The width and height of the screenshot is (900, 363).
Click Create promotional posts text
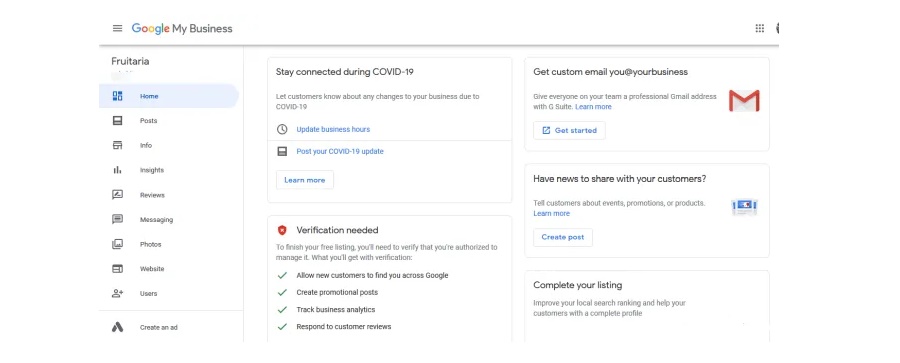(x=337, y=292)
